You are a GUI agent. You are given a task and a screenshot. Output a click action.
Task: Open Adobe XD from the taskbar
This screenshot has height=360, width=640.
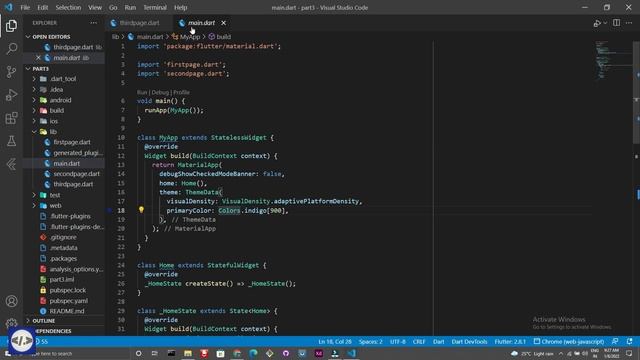coord(318,353)
